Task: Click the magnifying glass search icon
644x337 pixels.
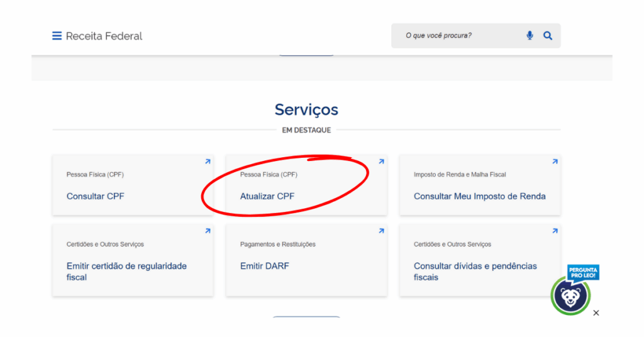Action: pos(548,36)
